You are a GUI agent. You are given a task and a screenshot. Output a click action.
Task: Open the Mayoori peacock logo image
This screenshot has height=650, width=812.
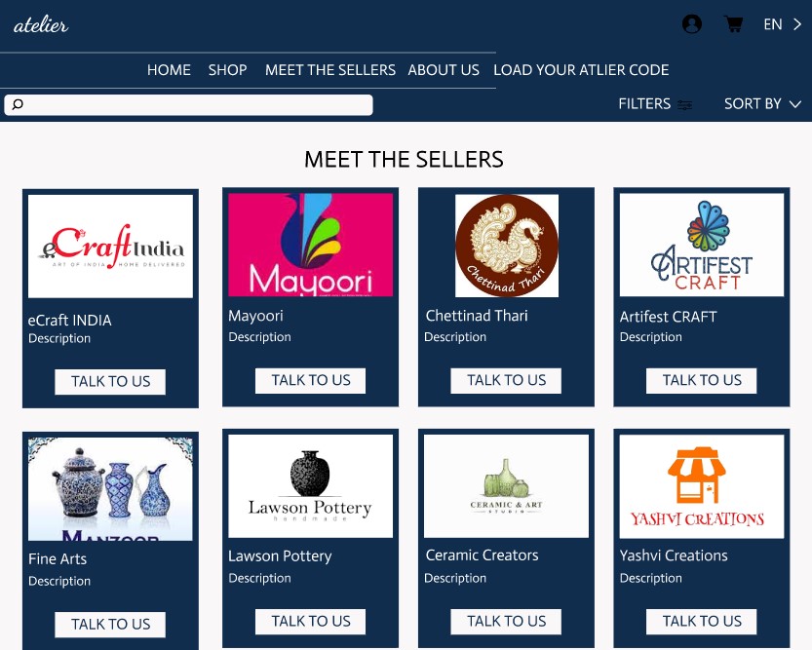point(310,245)
